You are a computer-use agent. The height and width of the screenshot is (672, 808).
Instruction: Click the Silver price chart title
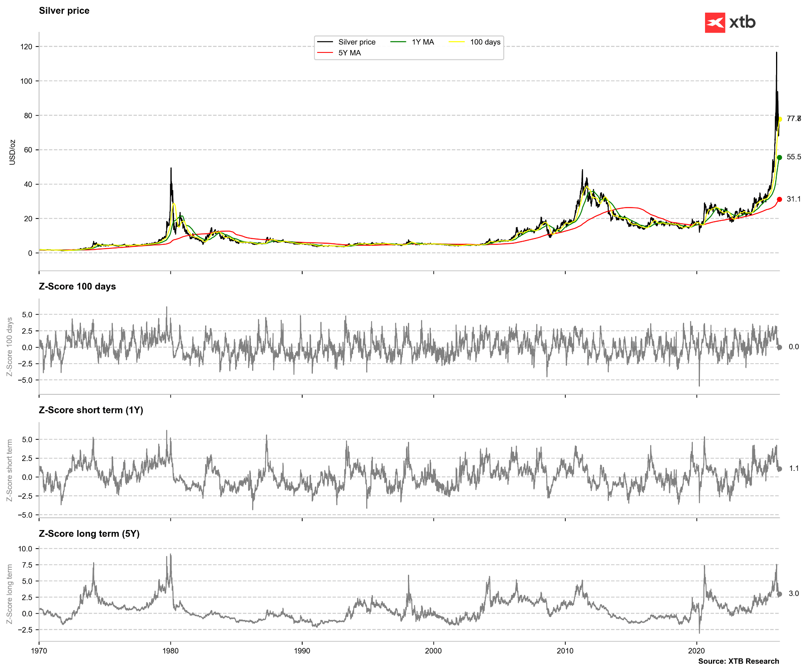tap(64, 11)
